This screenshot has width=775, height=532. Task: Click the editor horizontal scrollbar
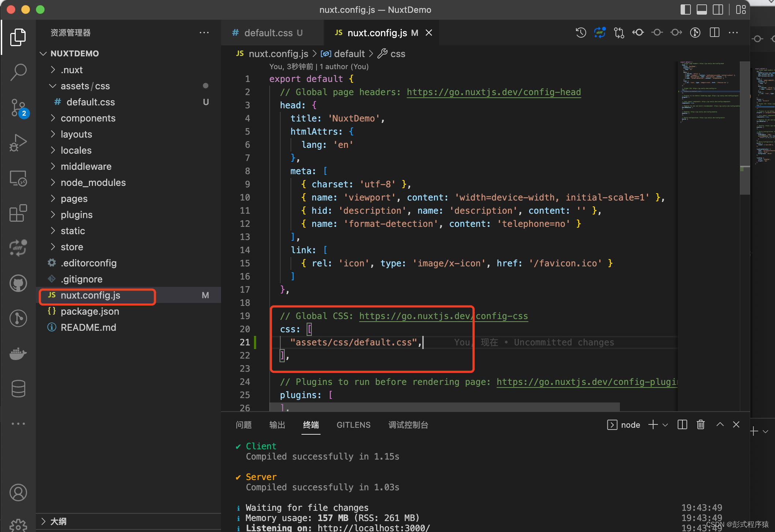[x=445, y=407]
